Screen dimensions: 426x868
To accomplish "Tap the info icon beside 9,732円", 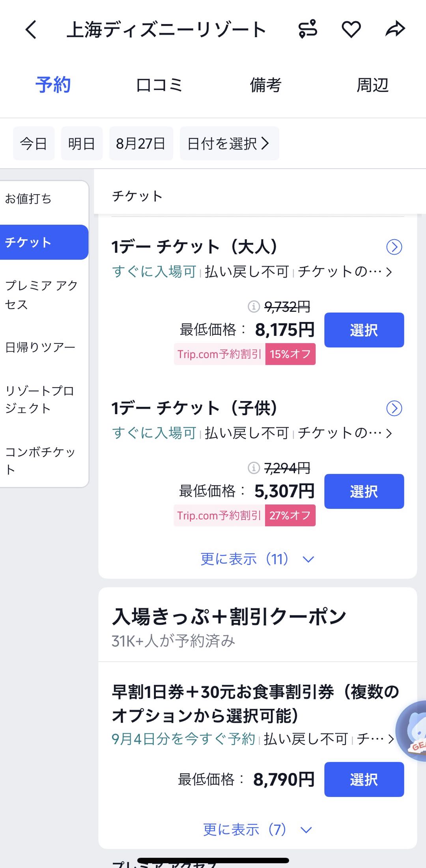I will (x=254, y=306).
